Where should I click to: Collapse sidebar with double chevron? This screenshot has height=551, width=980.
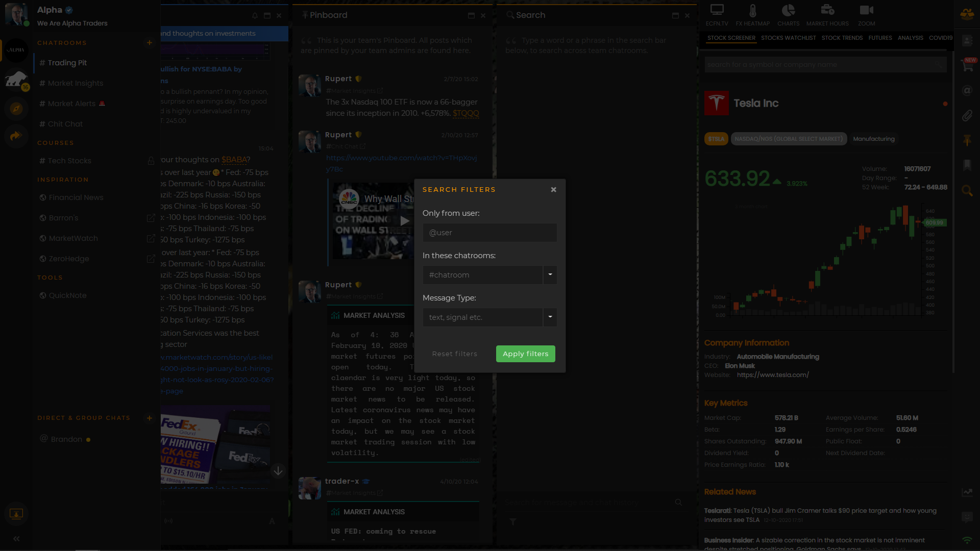pyautogui.click(x=16, y=539)
